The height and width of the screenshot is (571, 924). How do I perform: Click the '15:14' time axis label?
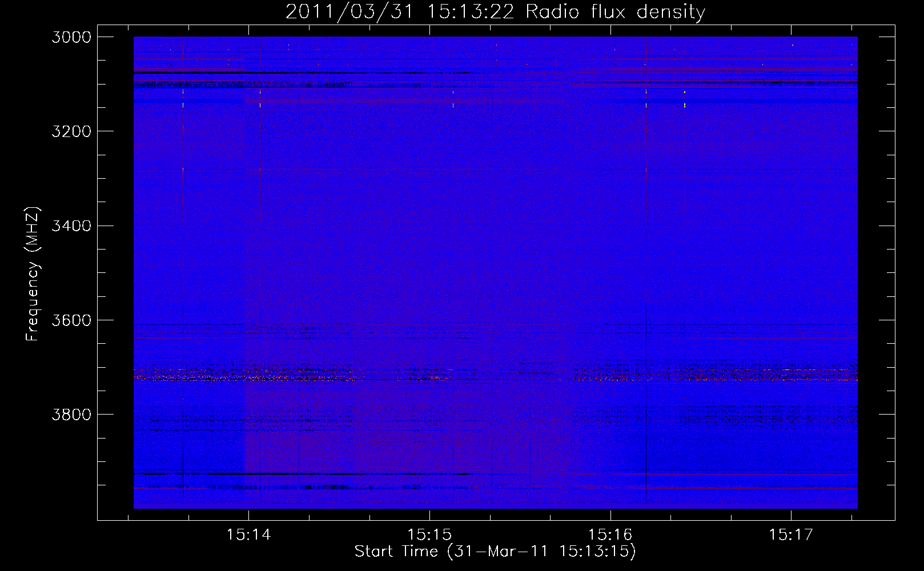(x=248, y=534)
